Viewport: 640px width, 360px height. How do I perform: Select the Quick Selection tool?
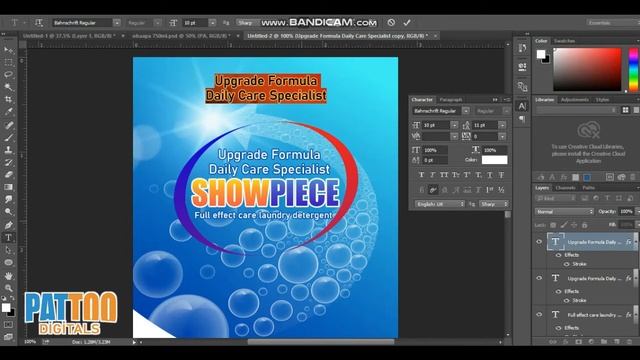pos(8,87)
